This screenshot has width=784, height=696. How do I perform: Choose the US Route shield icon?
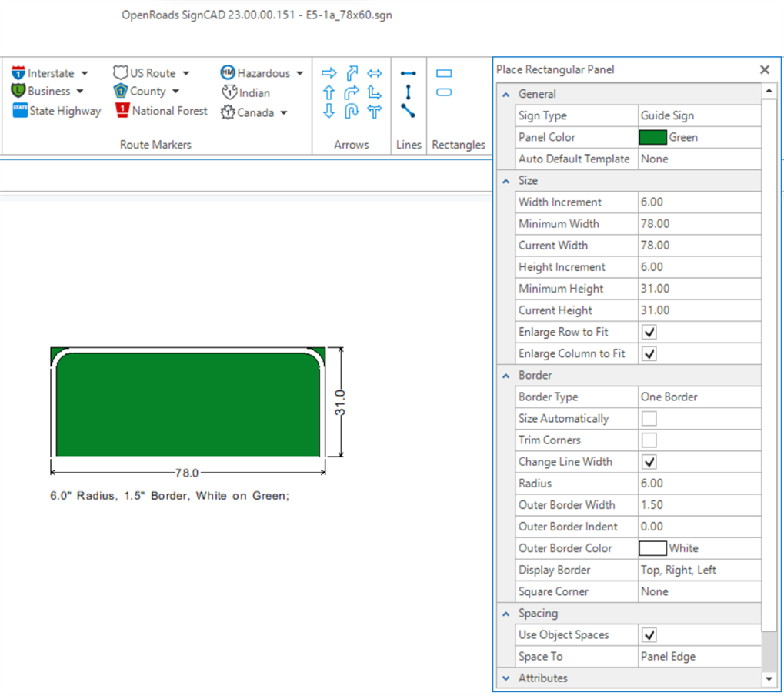click(121, 72)
